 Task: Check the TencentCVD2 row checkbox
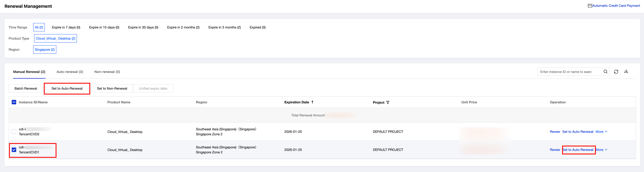tap(14, 132)
